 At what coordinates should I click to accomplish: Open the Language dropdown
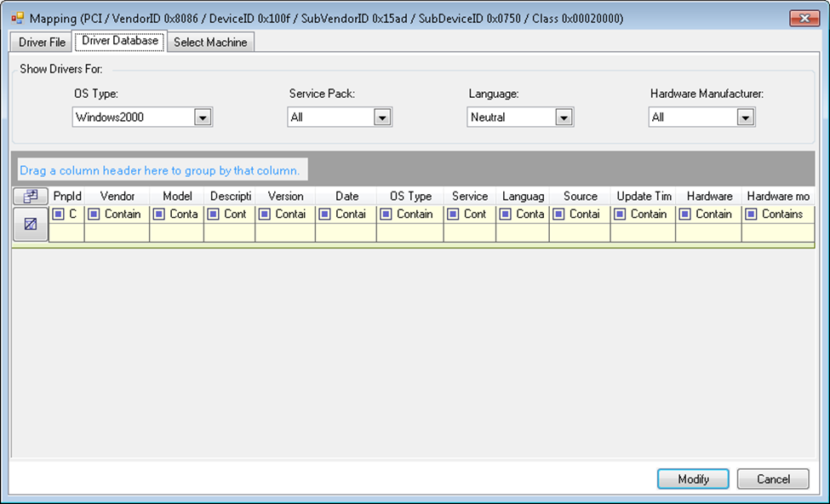564,117
